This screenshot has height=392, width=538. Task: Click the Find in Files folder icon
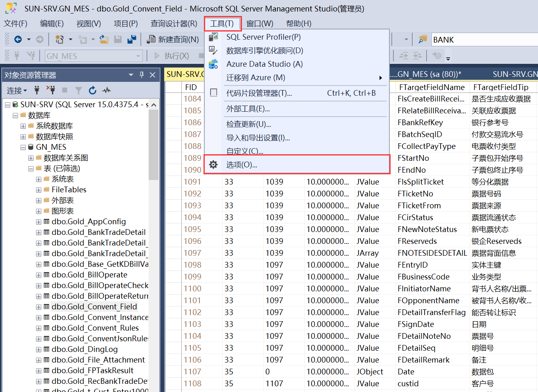[x=423, y=40]
